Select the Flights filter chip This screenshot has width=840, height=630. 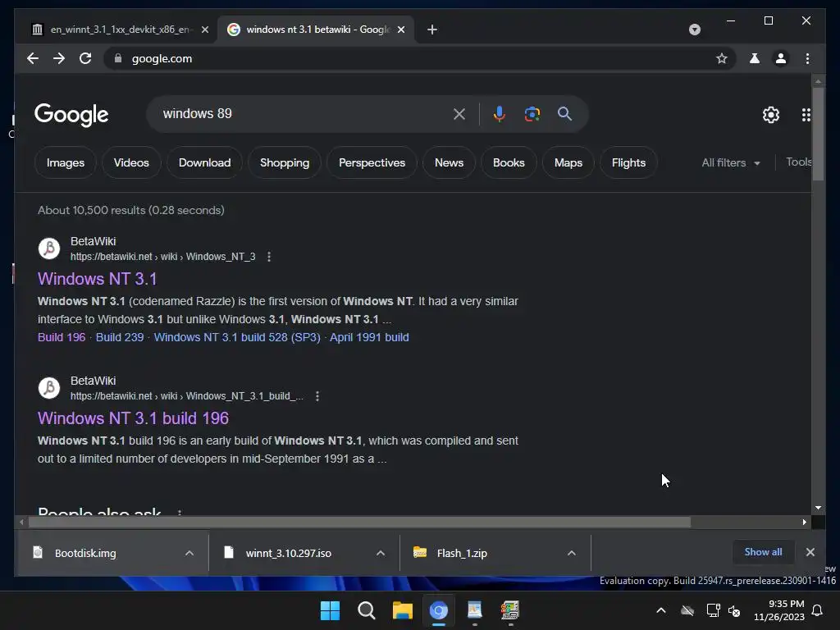tap(628, 162)
